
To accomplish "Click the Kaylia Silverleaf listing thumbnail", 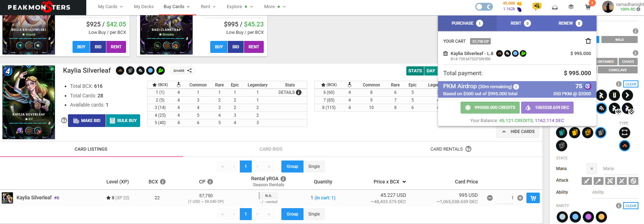I will [7, 198].
